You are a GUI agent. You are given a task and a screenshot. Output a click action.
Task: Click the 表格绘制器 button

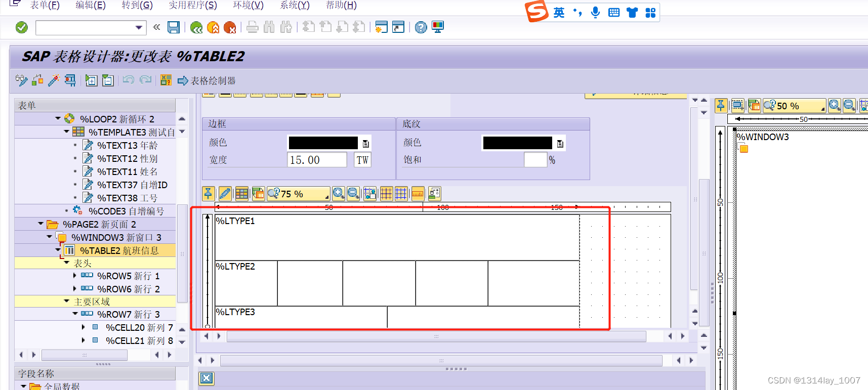click(206, 80)
